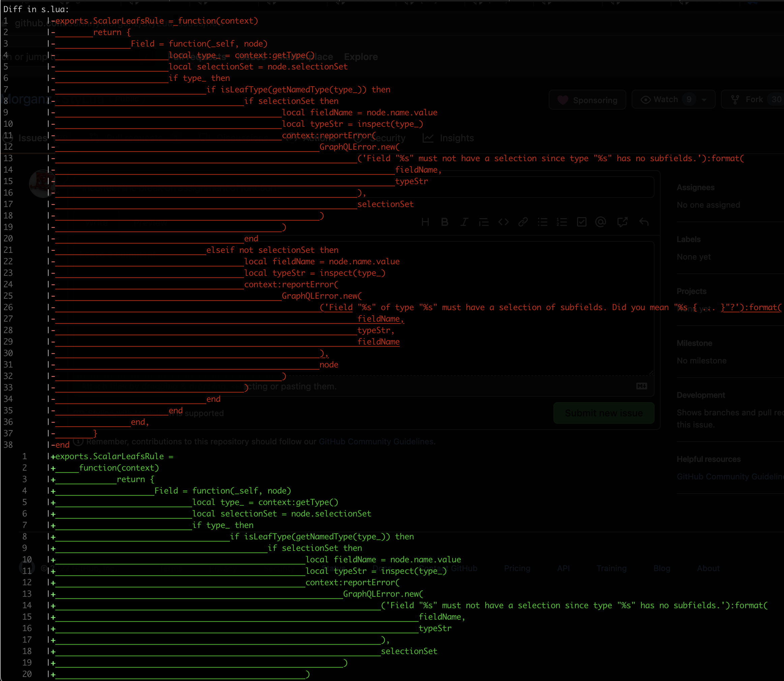Viewport: 784px width, 681px height.
Task: Insert a code block using the <> icon
Action: (503, 222)
